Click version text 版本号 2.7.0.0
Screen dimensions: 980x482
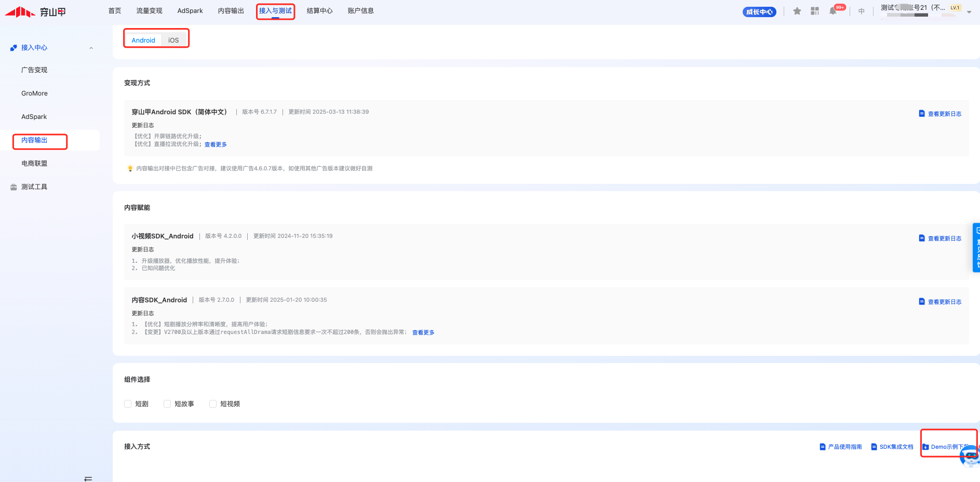coord(216,300)
